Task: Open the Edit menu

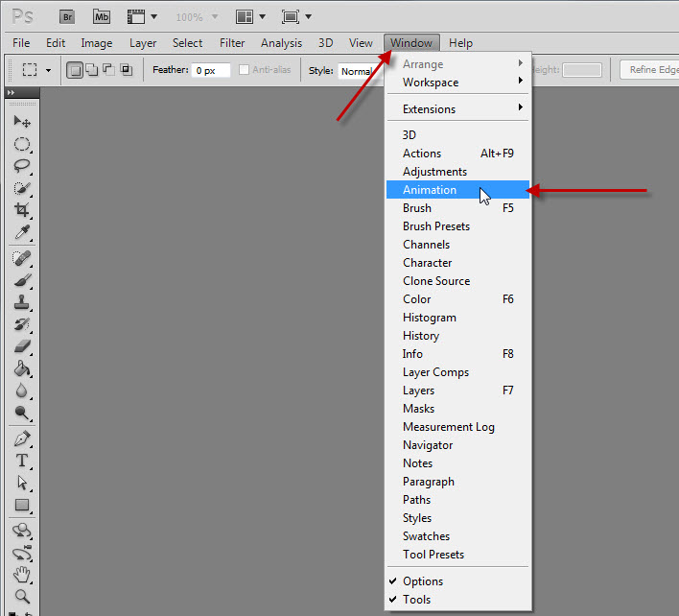Action: tap(56, 43)
